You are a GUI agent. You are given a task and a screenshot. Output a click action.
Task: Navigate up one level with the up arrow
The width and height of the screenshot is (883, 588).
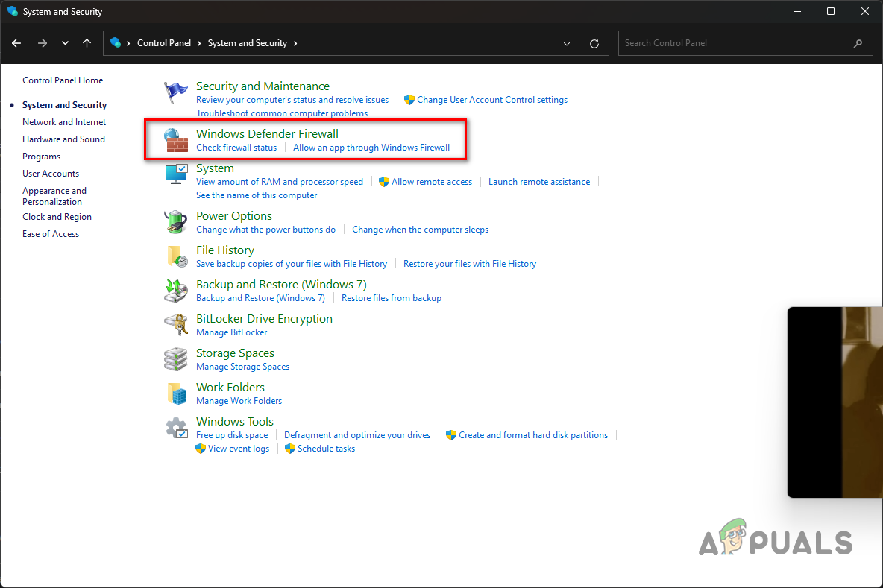(x=87, y=43)
